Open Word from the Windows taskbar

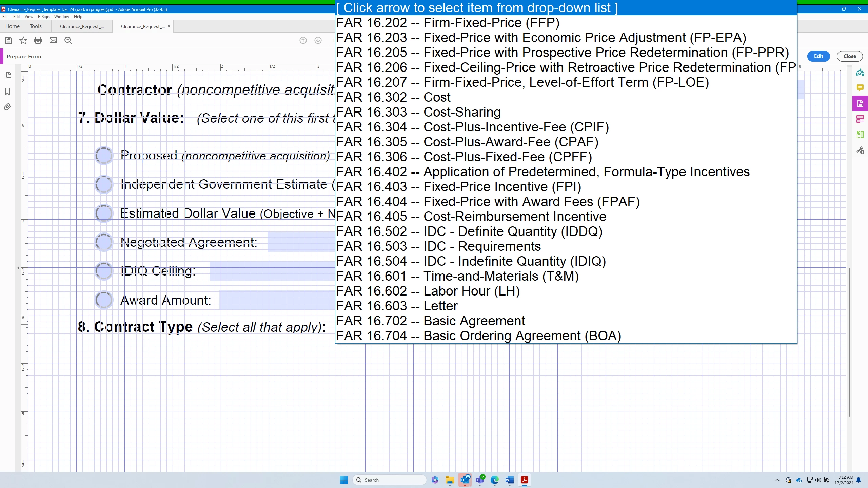point(509,480)
